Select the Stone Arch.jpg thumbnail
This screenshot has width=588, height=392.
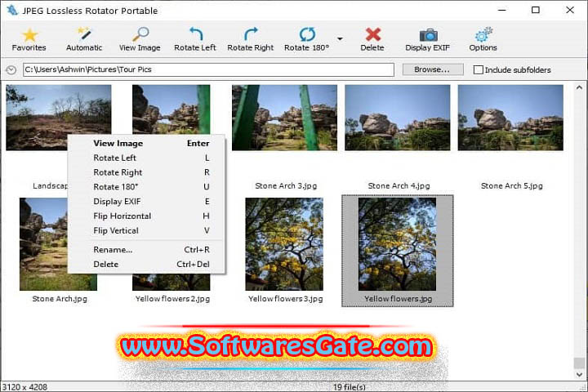pos(43,244)
